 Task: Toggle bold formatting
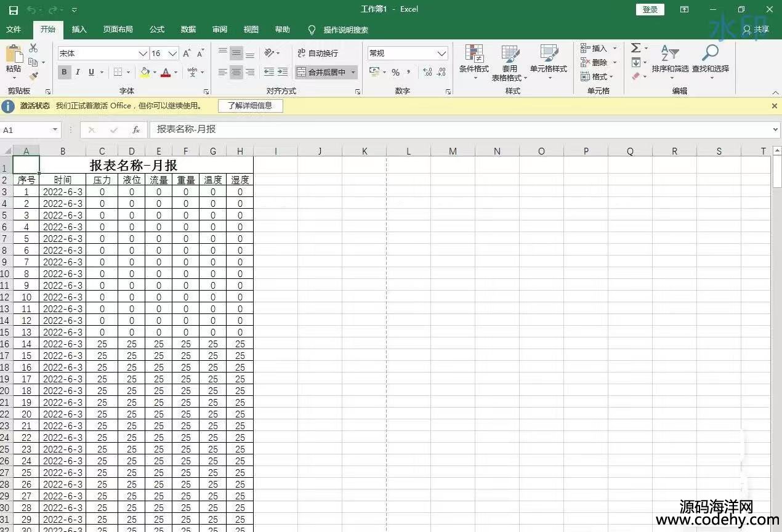(x=64, y=72)
